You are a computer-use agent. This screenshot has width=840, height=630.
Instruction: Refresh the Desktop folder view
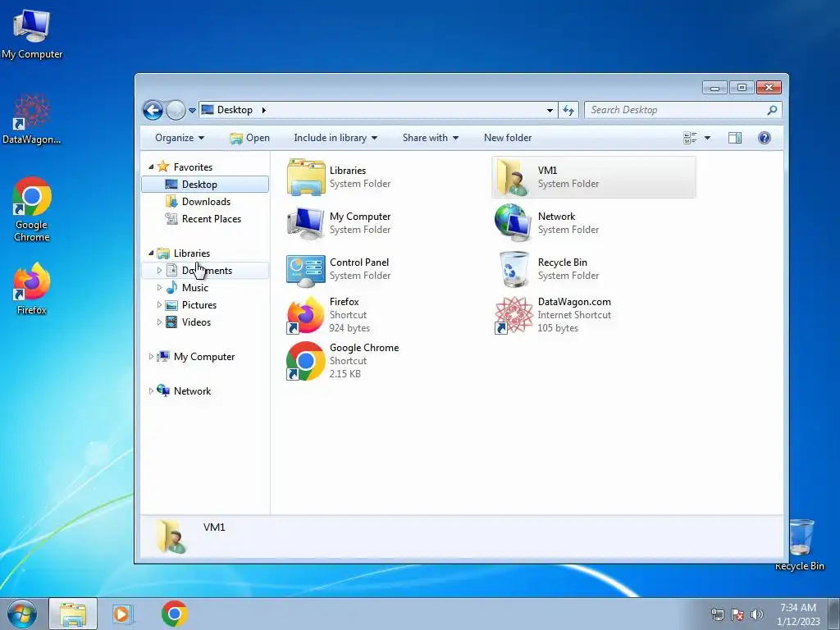point(568,111)
